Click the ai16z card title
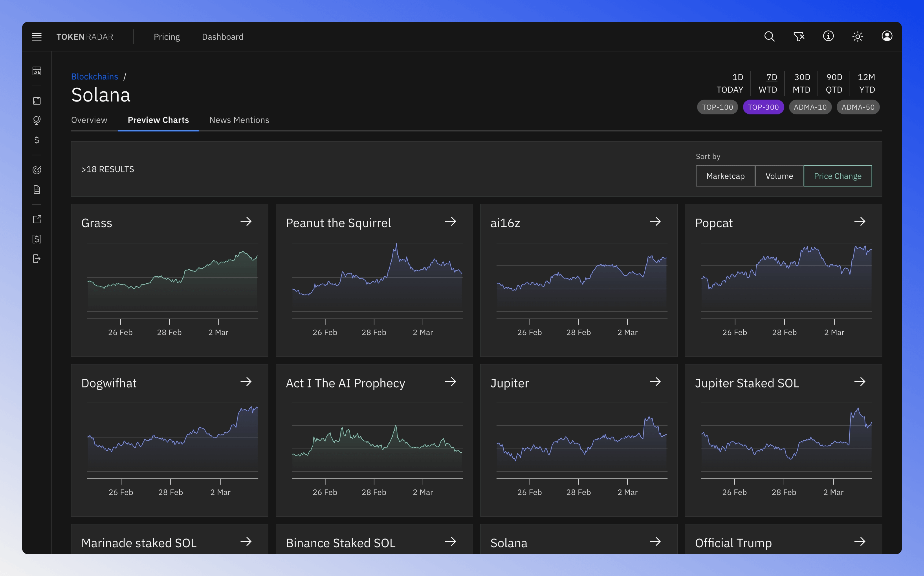 click(505, 223)
